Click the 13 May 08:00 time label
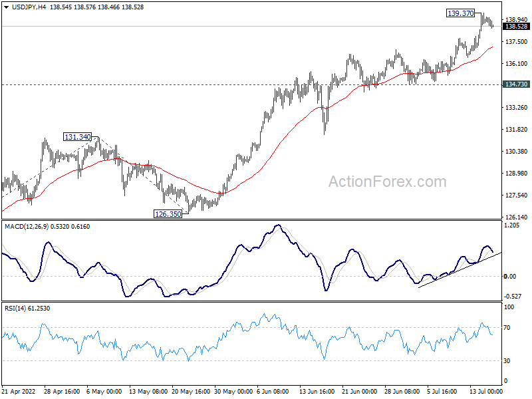The width and height of the screenshot is (532, 399). click(148, 392)
